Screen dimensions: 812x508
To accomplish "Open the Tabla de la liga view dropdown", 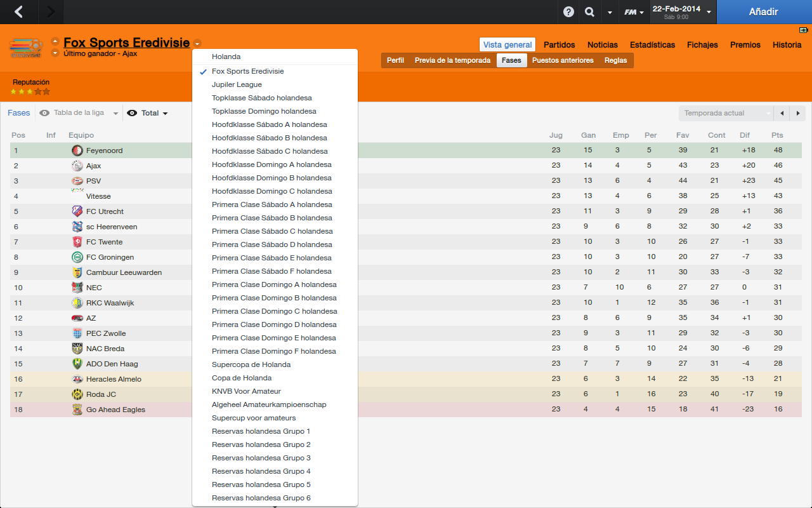I will tap(79, 113).
